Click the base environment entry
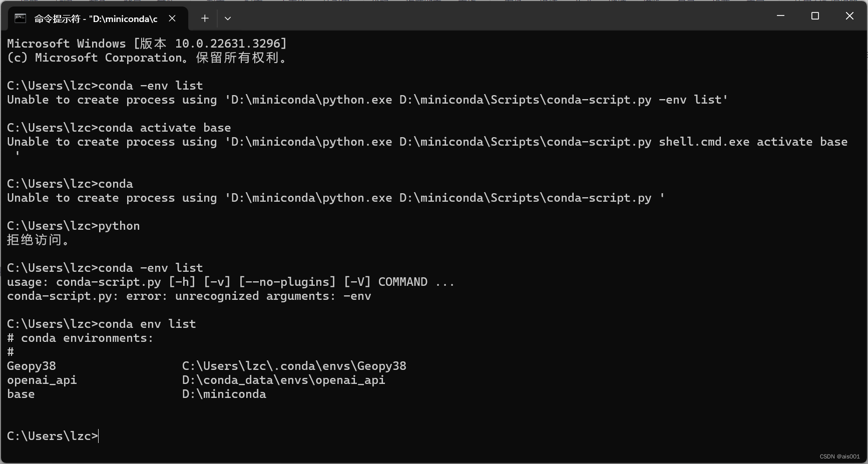This screenshot has height=464, width=868. coord(21,394)
